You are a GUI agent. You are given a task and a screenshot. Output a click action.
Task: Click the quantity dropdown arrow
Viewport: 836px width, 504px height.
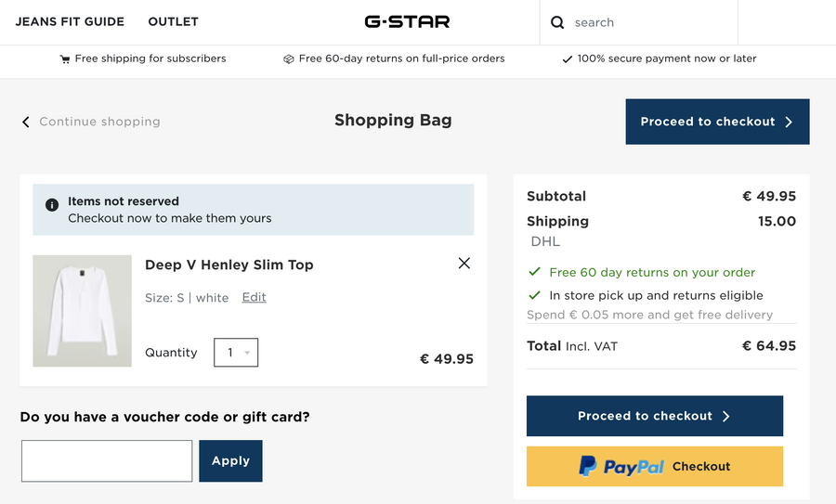pos(247,353)
